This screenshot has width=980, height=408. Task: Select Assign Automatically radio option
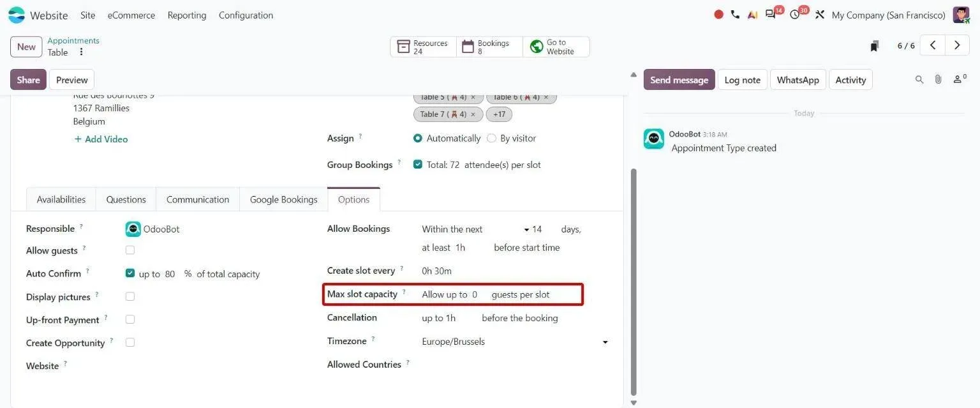point(418,138)
